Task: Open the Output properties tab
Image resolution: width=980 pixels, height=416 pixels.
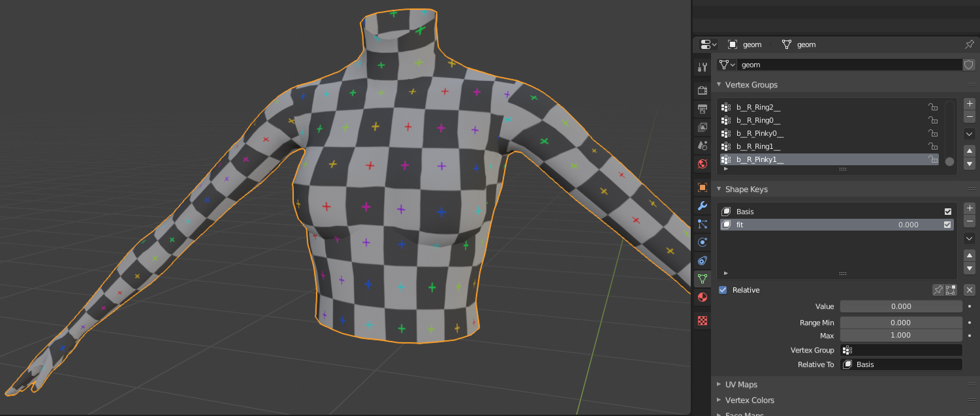Action: pyautogui.click(x=703, y=108)
